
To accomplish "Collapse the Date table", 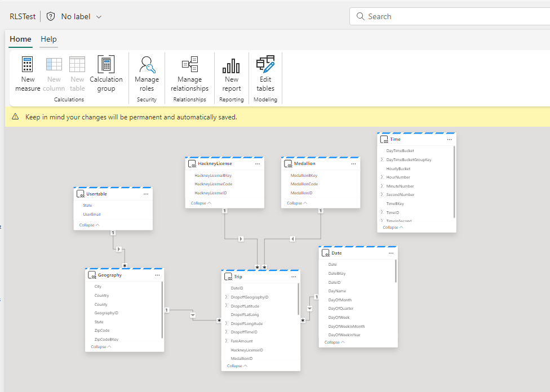I will (333, 341).
